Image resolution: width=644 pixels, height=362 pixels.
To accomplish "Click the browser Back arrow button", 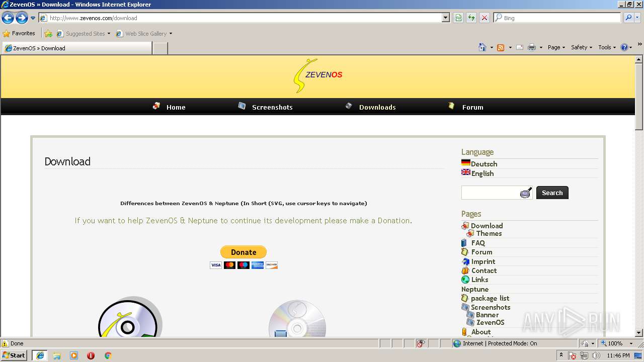I will tap(8, 18).
